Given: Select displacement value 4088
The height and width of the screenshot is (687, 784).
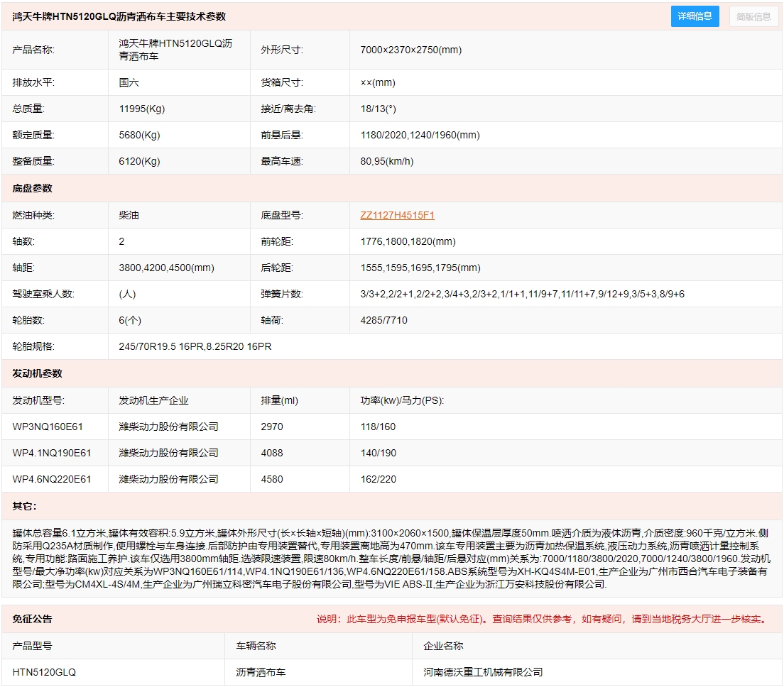Looking at the screenshot, I should click(x=272, y=454).
